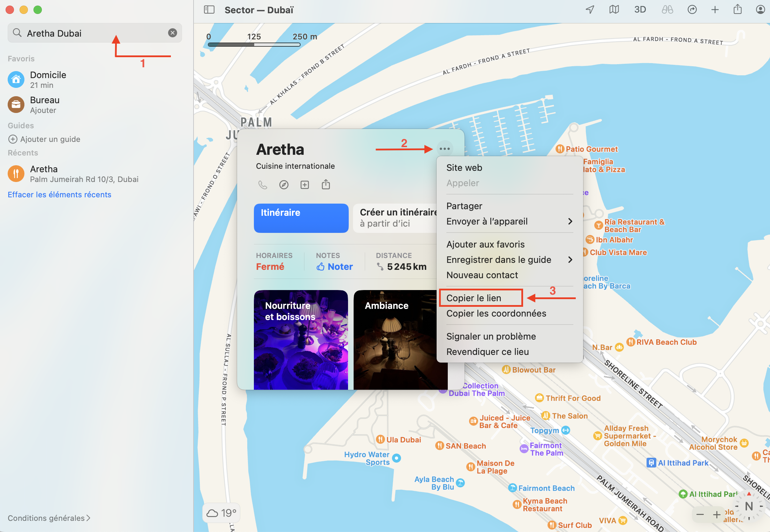Clear the search field text
This screenshot has width=770, height=532.
173,33
